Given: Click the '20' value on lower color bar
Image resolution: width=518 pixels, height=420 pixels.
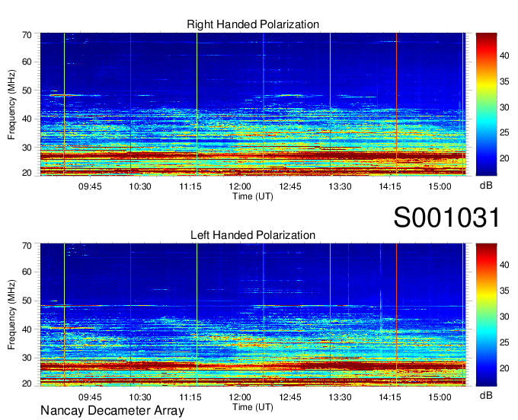Looking at the screenshot, I should point(504,368).
